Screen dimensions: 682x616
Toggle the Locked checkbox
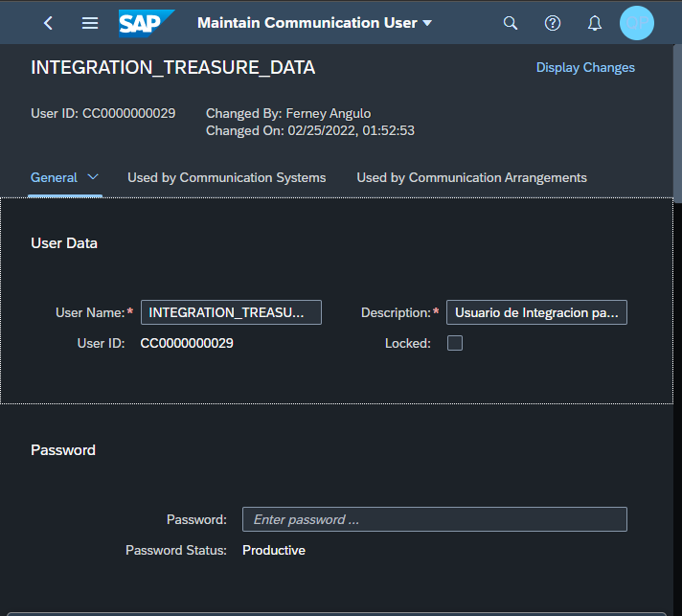point(455,343)
